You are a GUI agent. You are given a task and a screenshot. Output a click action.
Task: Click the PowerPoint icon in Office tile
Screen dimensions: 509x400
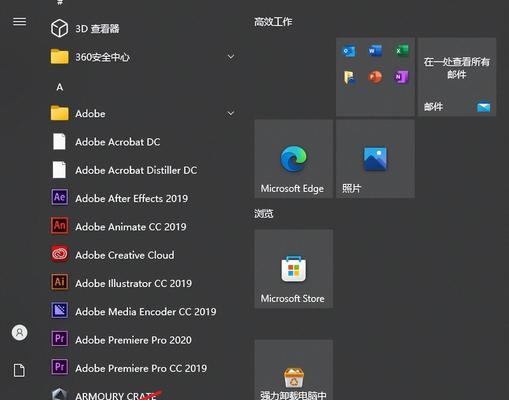375,77
